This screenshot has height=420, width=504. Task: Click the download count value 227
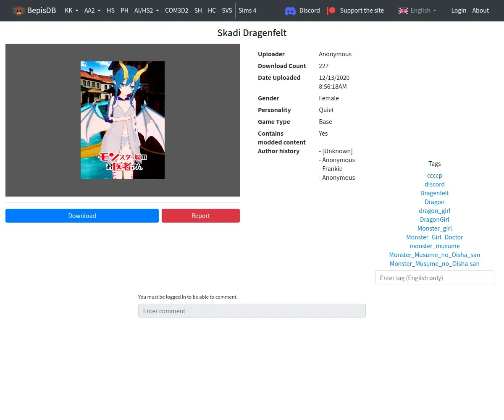point(324,66)
